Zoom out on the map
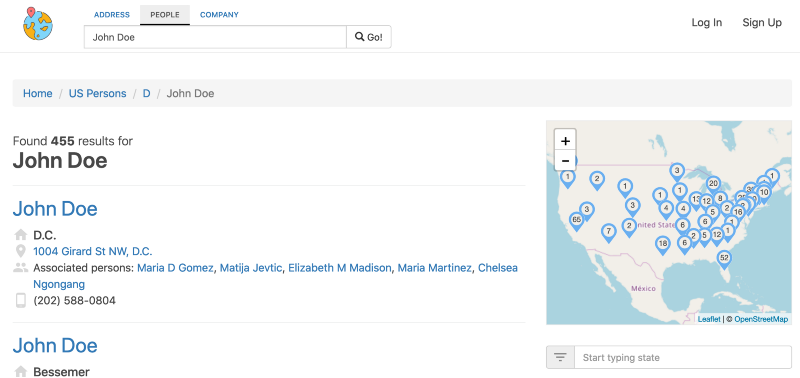Image resolution: width=800 pixels, height=378 pixels. point(565,161)
